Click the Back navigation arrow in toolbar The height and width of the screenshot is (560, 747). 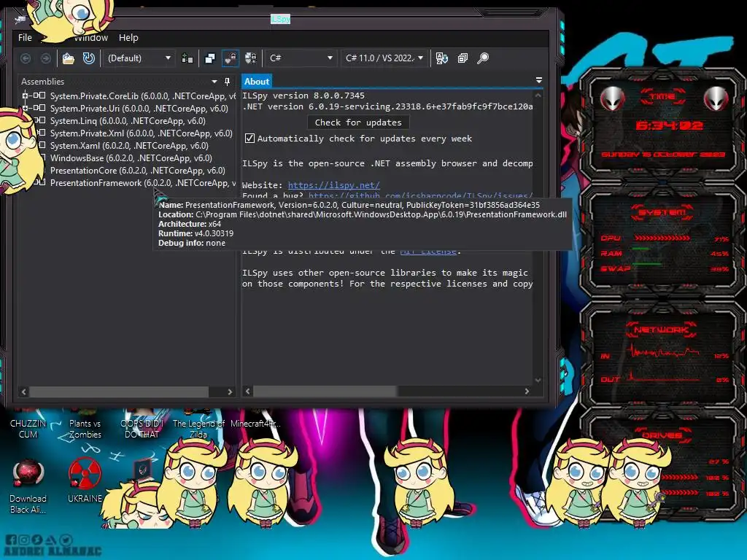click(x=26, y=58)
